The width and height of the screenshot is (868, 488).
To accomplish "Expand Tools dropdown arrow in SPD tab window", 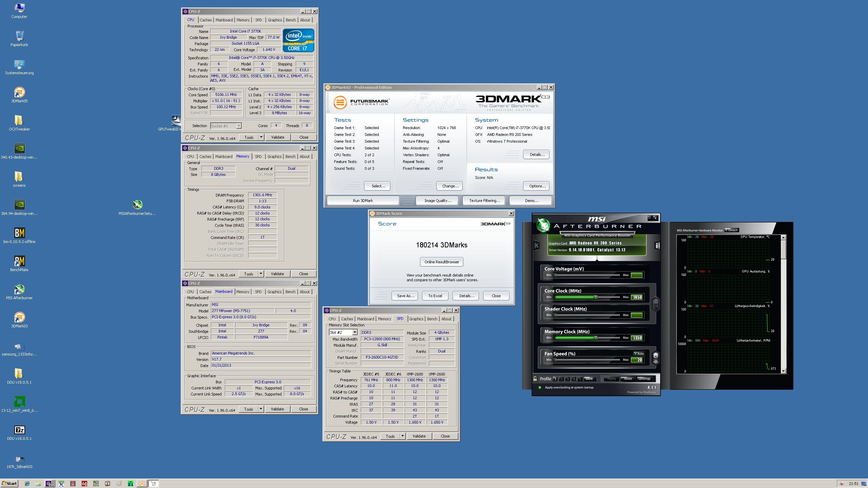I will click(x=402, y=436).
